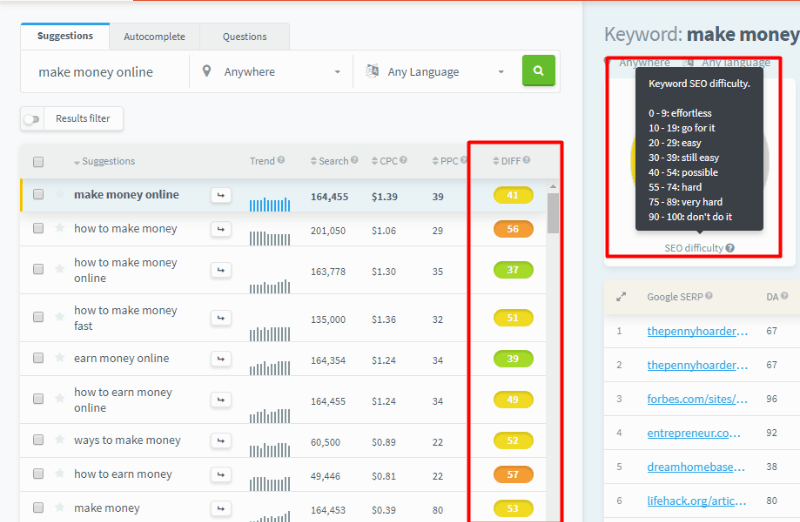Switch to the Autocomplete tab
The height and width of the screenshot is (522, 800).
pyautogui.click(x=155, y=37)
